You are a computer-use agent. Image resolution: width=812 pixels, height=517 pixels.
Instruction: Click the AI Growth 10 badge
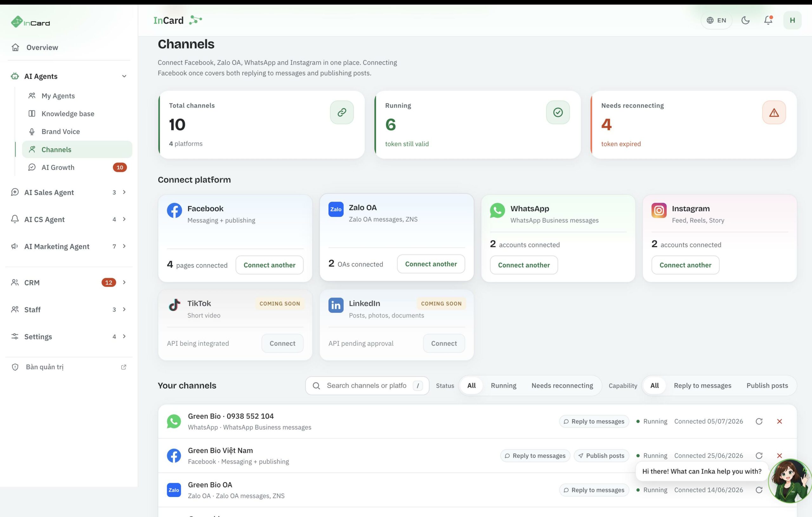tap(120, 167)
